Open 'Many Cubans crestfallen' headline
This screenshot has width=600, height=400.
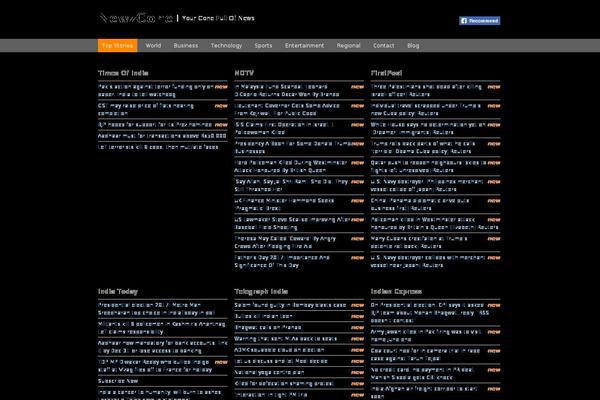[419, 242]
